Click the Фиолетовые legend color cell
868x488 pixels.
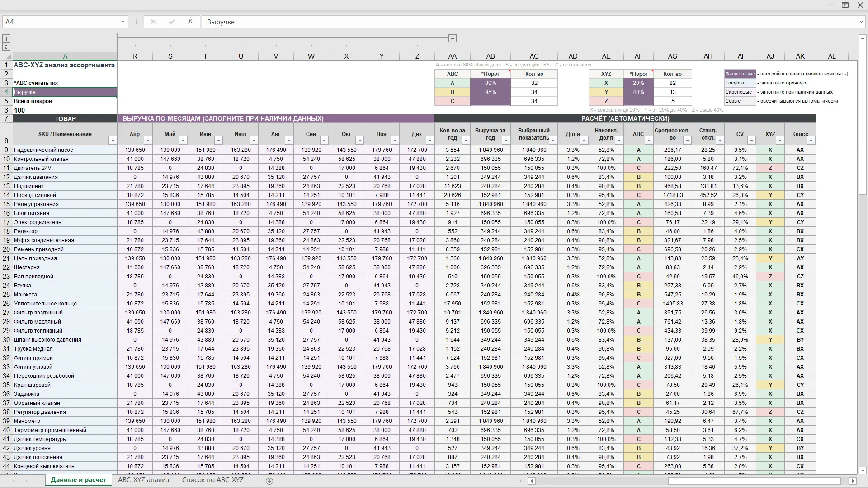coord(740,74)
